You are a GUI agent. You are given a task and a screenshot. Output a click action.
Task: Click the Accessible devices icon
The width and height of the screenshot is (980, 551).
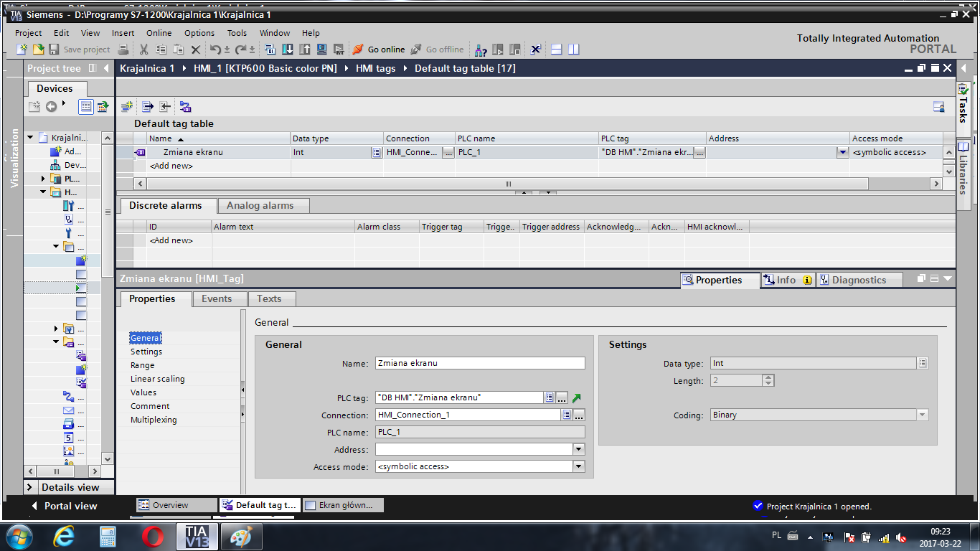481,50
